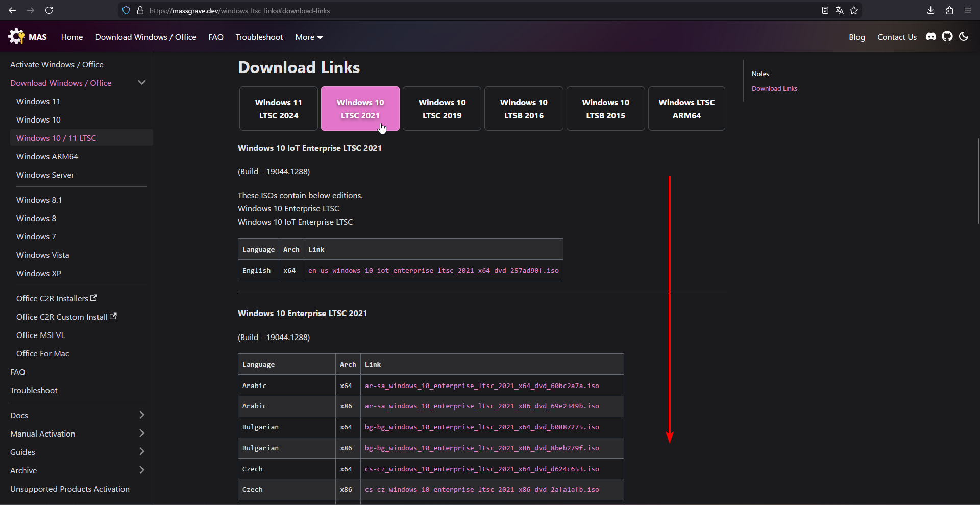Click the translate page icon
This screenshot has width=980, height=505.
click(x=840, y=10)
